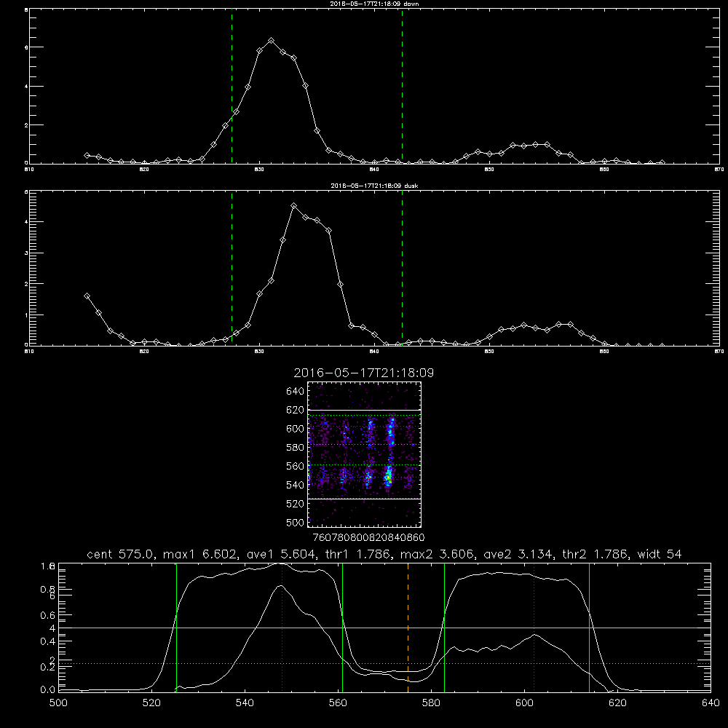Click x-axis label '580' of the bottom plot

(431, 703)
